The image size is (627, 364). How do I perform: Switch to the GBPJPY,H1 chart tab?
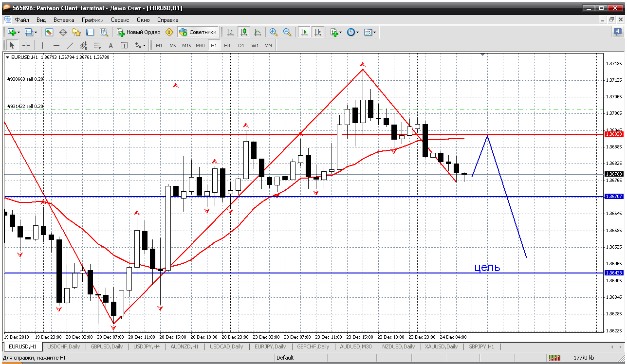click(x=481, y=346)
